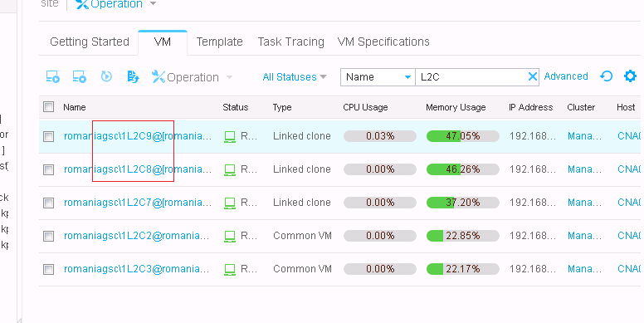This screenshot has height=323, width=644.
Task: Click the restart VM toolbar icon
Action: click(106, 76)
